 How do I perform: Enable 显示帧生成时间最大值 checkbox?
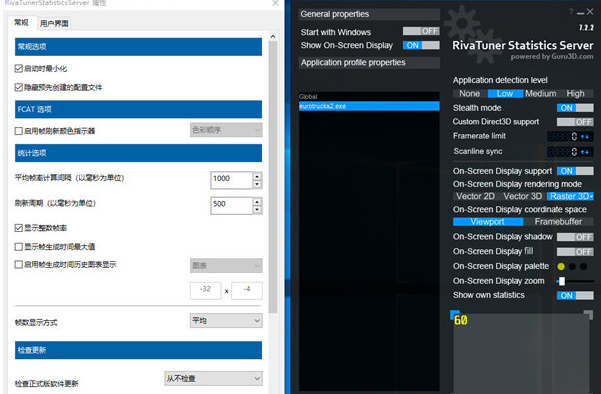pyautogui.click(x=18, y=247)
